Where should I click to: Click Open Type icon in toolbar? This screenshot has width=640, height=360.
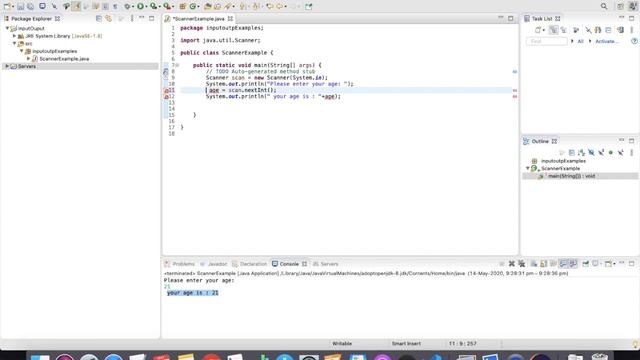(208, 6)
